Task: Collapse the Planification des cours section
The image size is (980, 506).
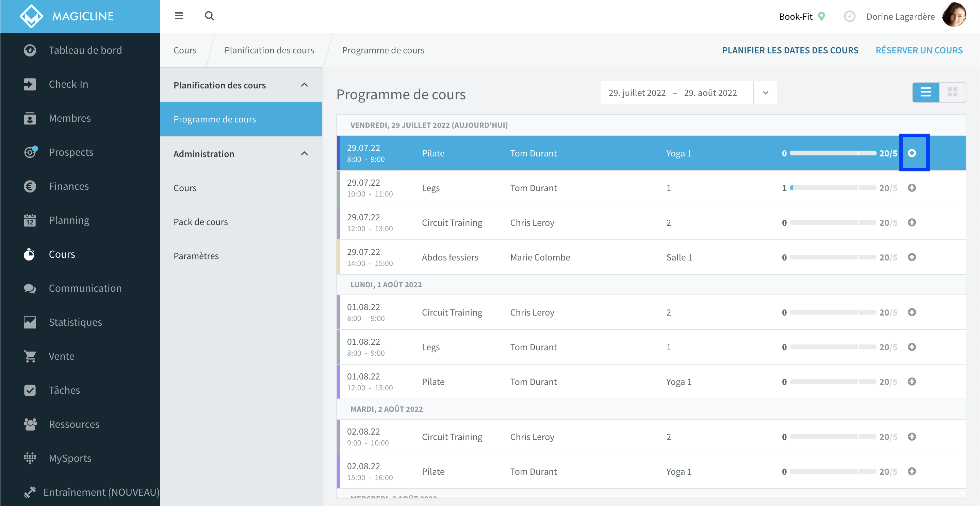Action: point(304,85)
